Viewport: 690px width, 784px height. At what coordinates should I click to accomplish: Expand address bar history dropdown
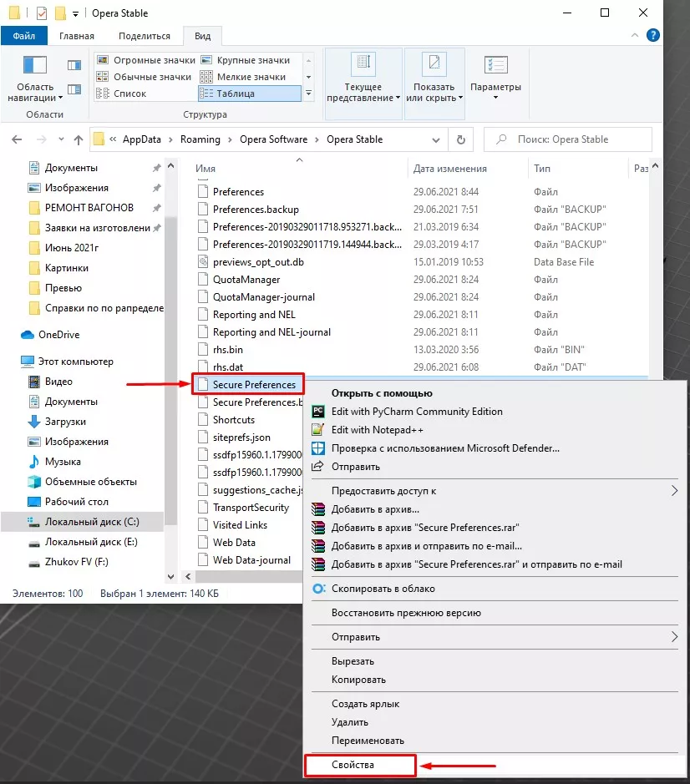(436, 140)
